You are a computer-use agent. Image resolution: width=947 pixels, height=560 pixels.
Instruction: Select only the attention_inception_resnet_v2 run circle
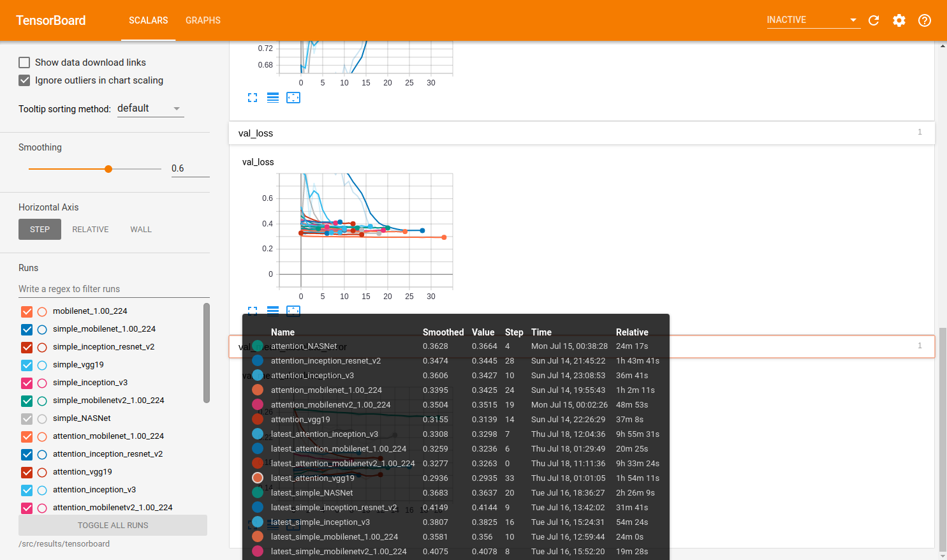(42, 455)
